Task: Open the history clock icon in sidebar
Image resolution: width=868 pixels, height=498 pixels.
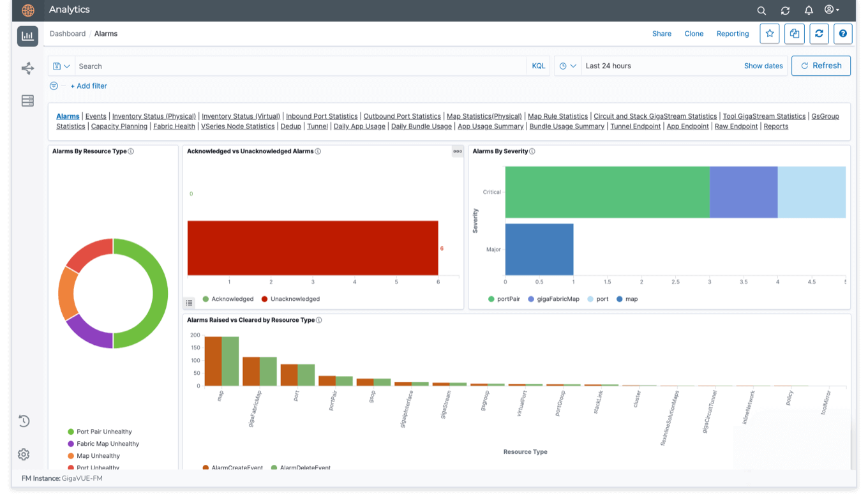Action: [x=24, y=421]
